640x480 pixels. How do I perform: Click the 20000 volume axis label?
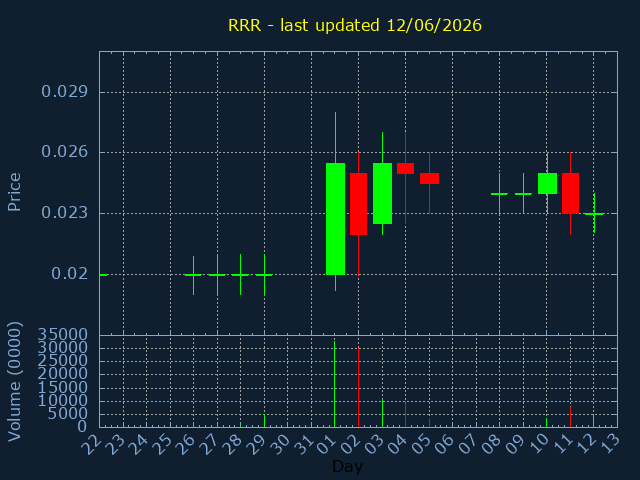pos(62,373)
